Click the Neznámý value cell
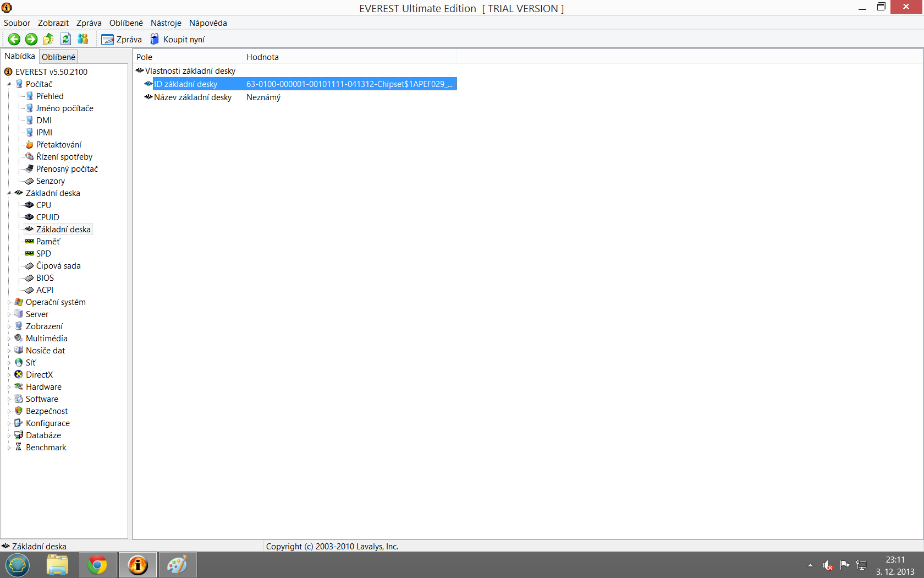Screen dimensions: 924x578 click(263, 97)
